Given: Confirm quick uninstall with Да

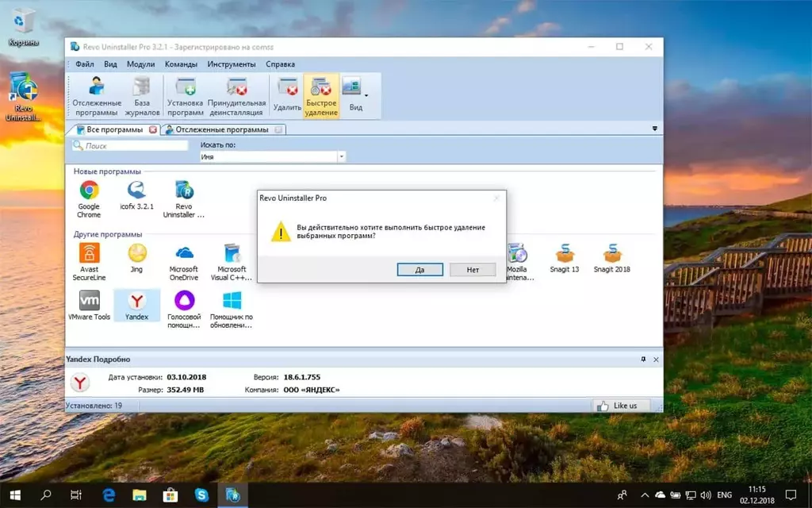Looking at the screenshot, I should [x=420, y=270].
